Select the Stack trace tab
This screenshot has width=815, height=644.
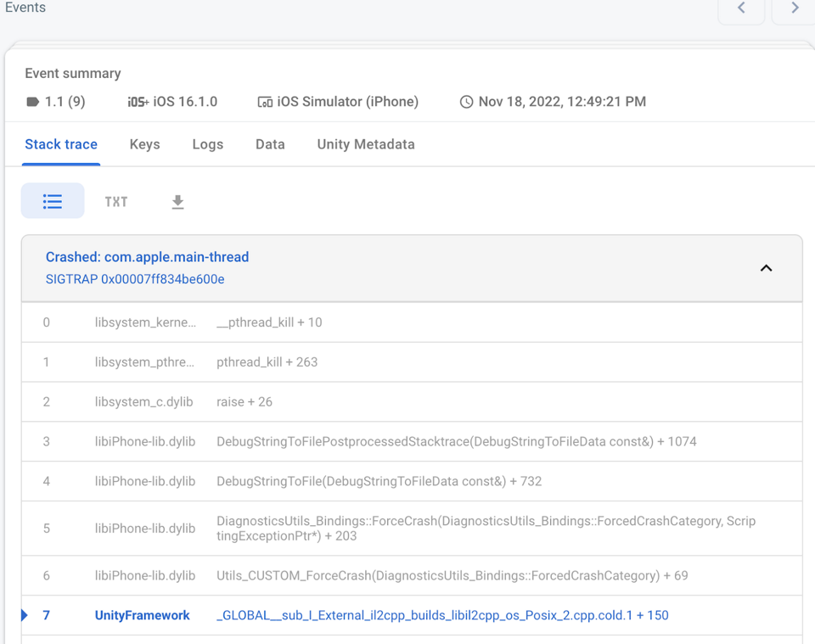coord(61,144)
